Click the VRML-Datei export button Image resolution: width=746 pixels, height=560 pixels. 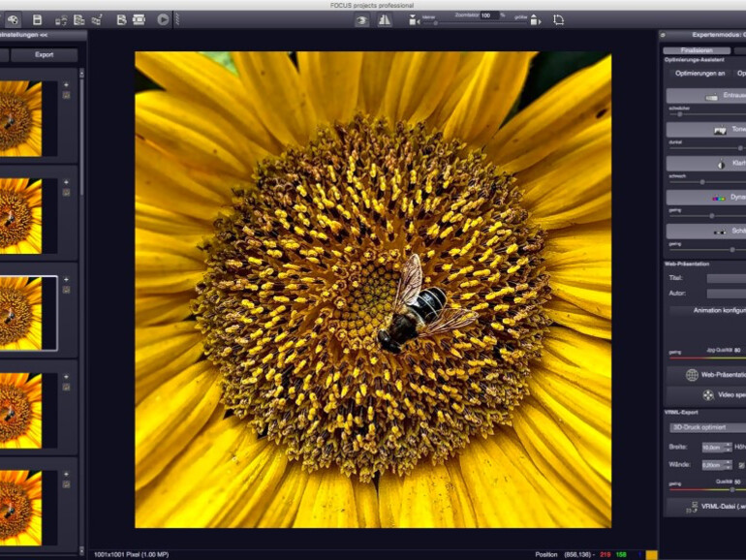coord(706,507)
